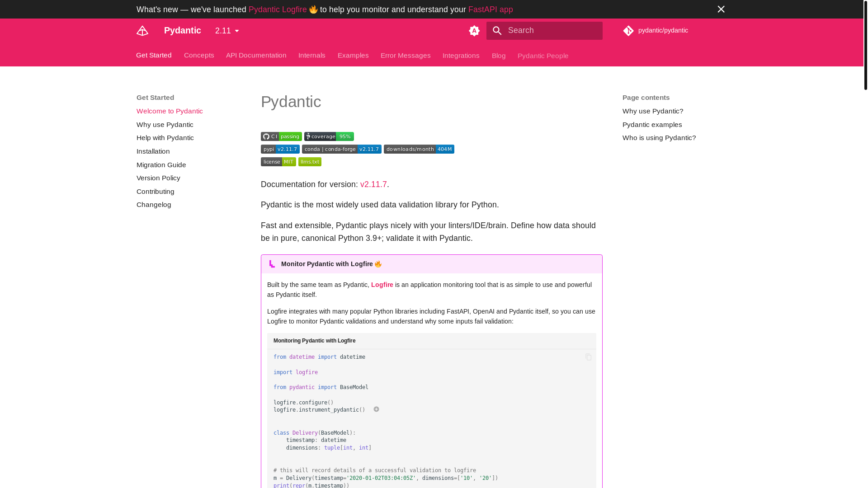868x488 pixels.
Task: Open the Internals tab
Action: pyautogui.click(x=312, y=55)
